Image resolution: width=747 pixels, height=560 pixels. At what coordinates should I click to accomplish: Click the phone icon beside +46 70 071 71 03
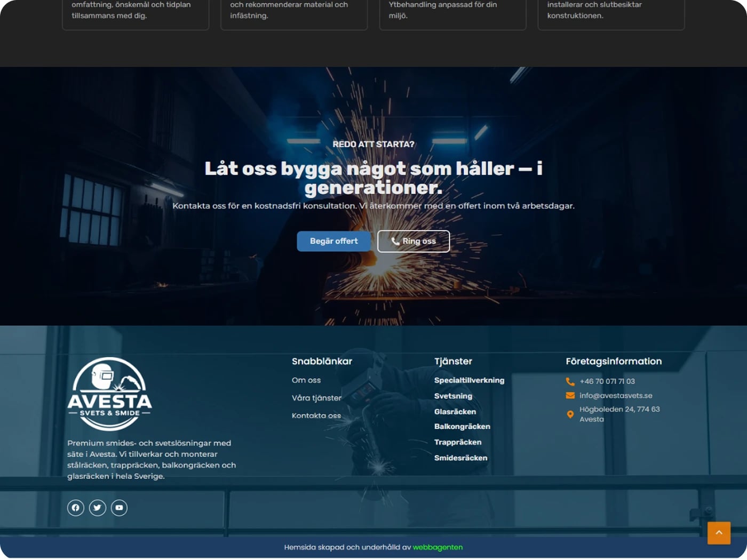[570, 382]
